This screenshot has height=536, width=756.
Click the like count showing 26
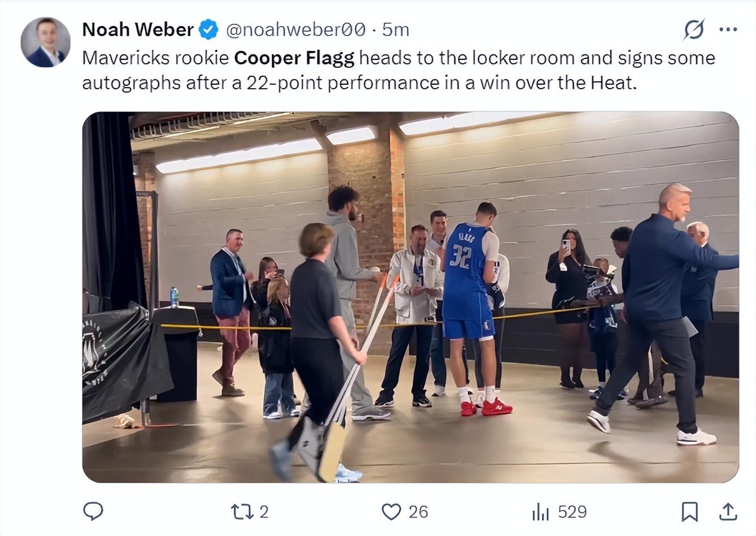coord(418,512)
